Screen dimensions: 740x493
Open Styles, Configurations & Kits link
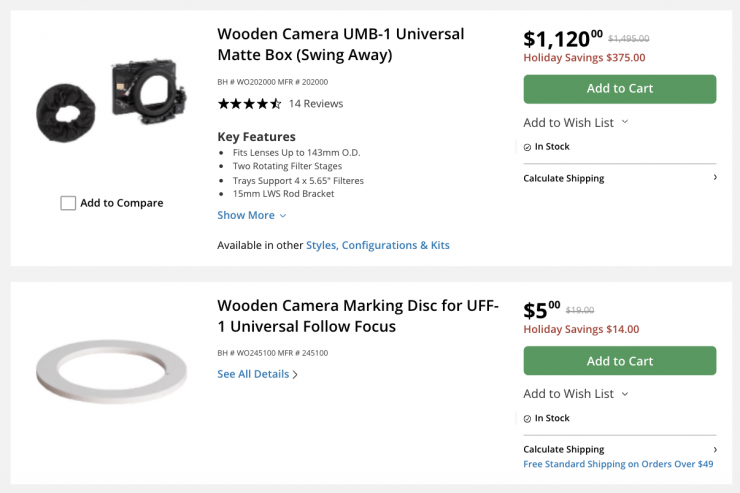click(377, 245)
